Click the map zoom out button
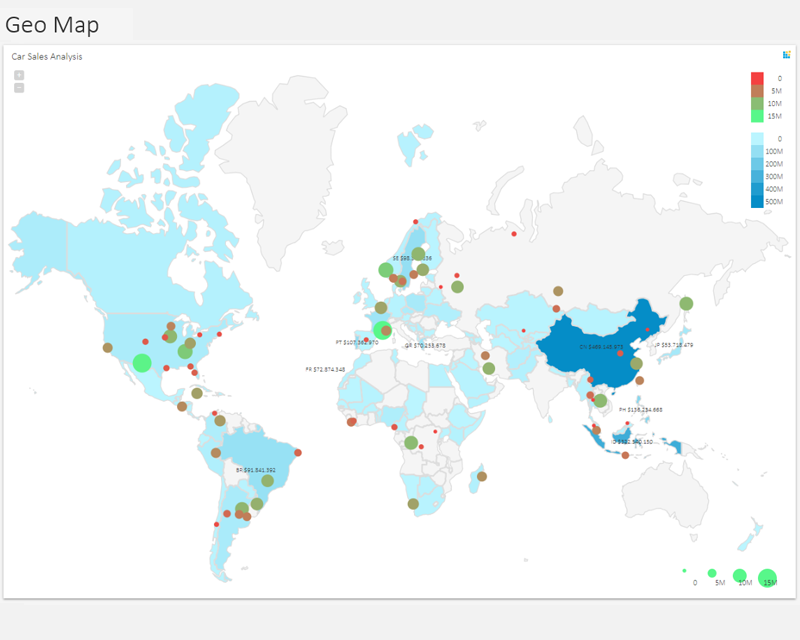Viewport: 800px width, 640px height. point(19,88)
